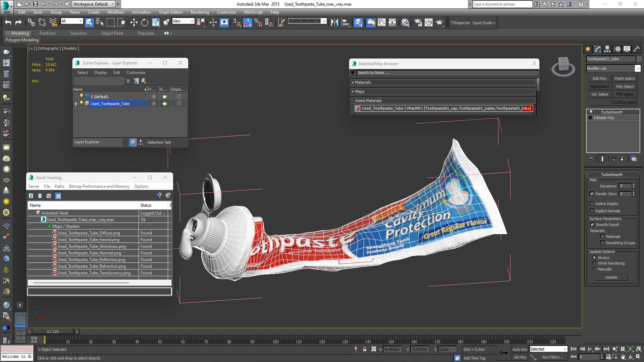Click the time slider 0 / 225 handle
644x362 pixels.
pyautogui.click(x=53, y=331)
